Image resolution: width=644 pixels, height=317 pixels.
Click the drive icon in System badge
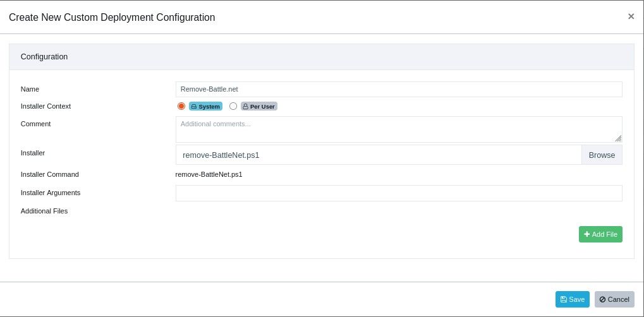pyautogui.click(x=194, y=107)
